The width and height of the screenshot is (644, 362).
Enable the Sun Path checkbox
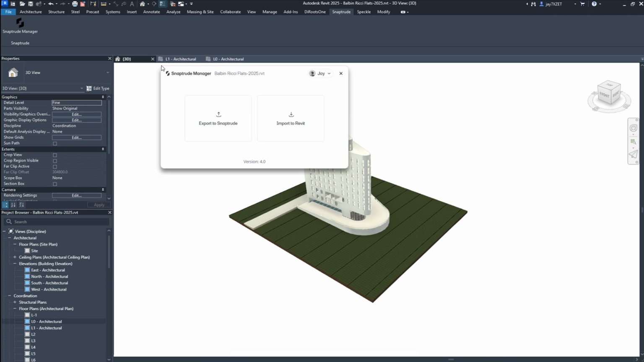(55, 144)
